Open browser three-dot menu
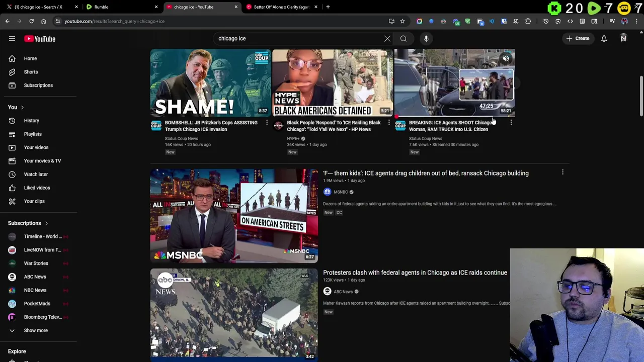 [x=636, y=21]
